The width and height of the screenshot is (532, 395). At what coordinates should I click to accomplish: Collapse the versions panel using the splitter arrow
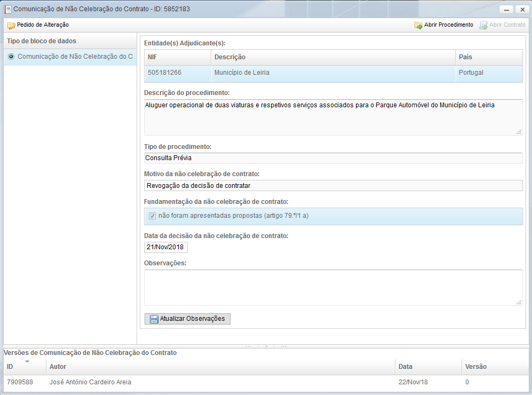pos(266,346)
